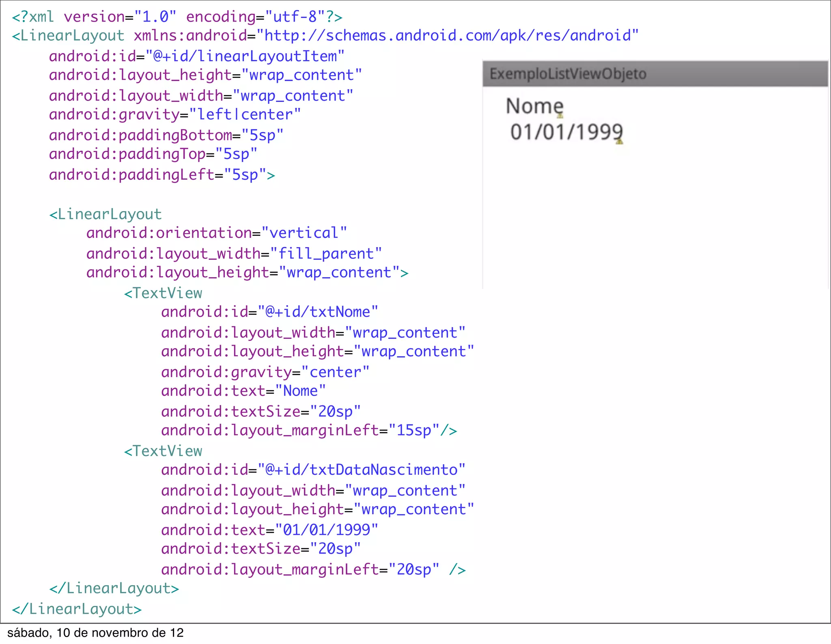Select the Nome item in preview
This screenshot has width=831, height=644.
click(x=534, y=106)
